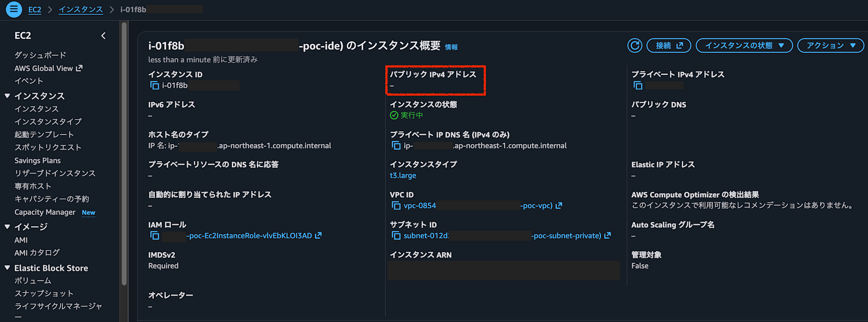
Task: Open Capacity Manager in the sidebar
Action: (x=45, y=212)
